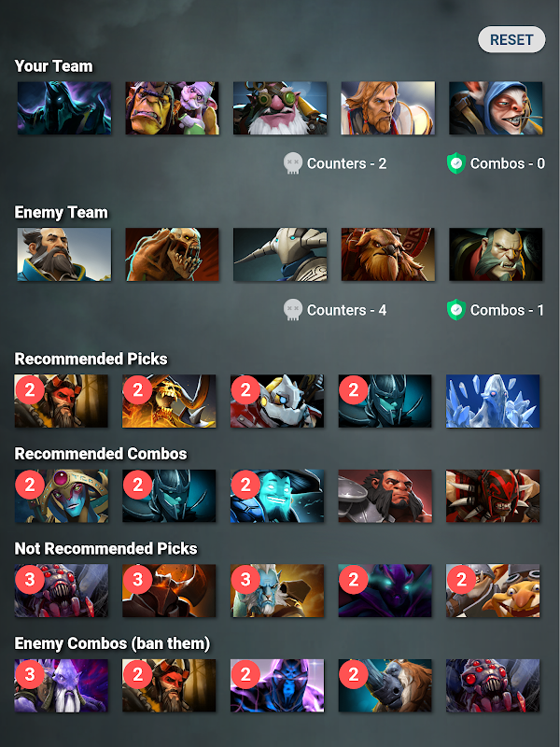The height and width of the screenshot is (747, 560).
Task: Select Lycan portrait in Enemy Team
Action: (496, 254)
